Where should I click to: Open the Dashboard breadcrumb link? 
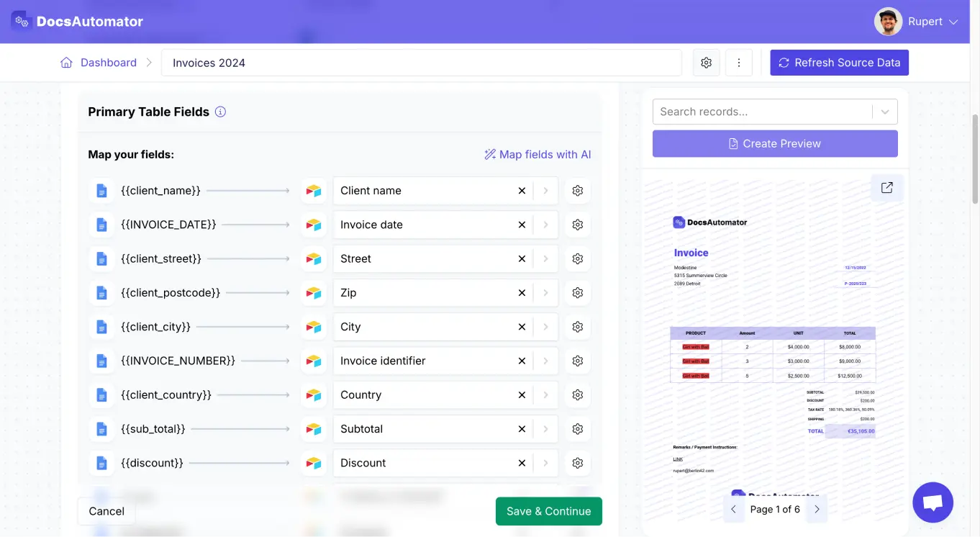108,63
